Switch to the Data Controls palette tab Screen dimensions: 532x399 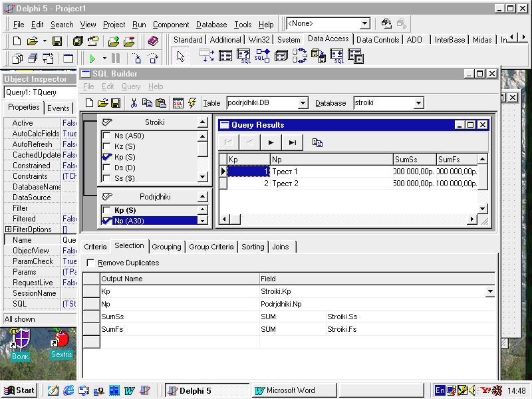click(378, 40)
